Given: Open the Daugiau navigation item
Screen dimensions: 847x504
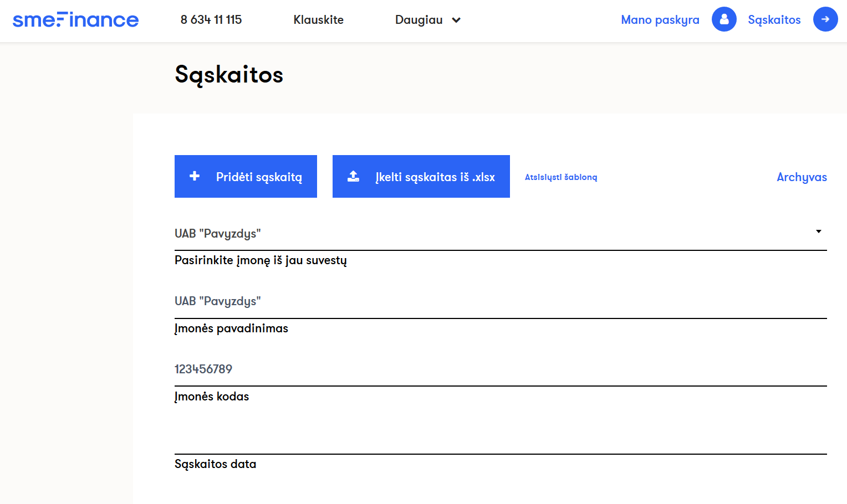Looking at the screenshot, I should coord(419,20).
